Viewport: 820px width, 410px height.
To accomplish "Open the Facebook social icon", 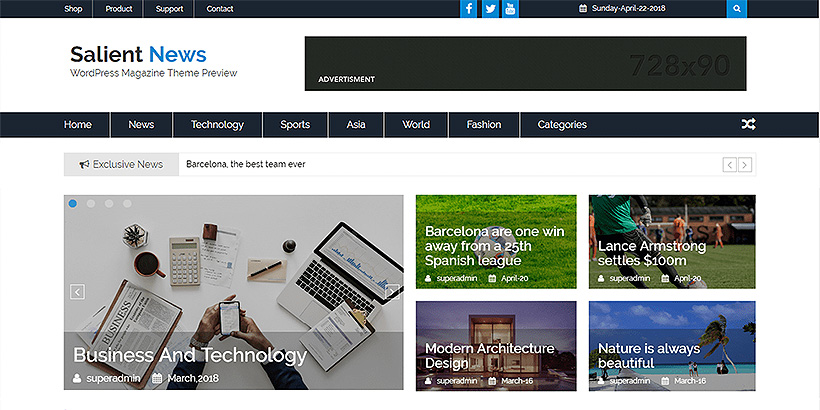I will (x=469, y=9).
